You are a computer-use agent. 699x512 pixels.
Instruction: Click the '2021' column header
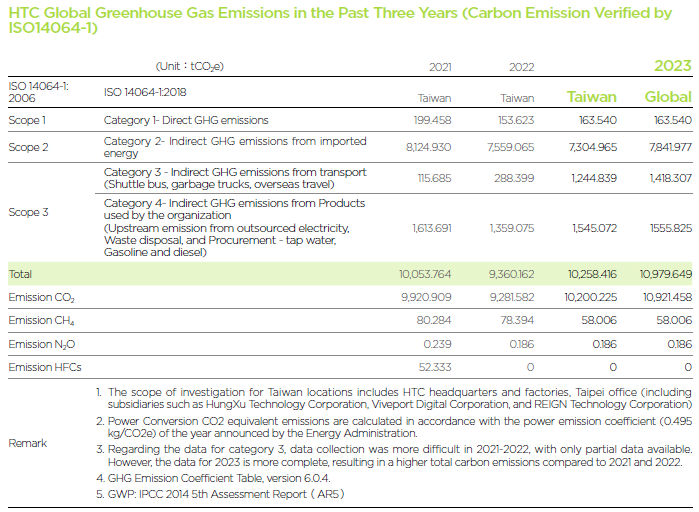pyautogui.click(x=440, y=67)
